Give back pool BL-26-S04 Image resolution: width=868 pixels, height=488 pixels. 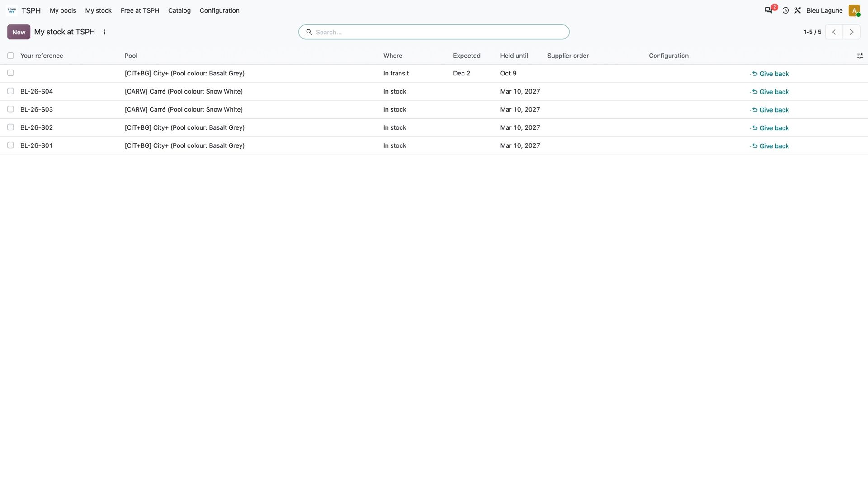[x=769, y=92]
